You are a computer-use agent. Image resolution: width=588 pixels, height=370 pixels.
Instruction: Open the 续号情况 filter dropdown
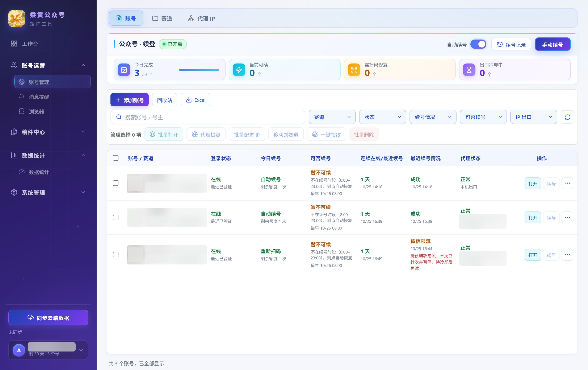pyautogui.click(x=433, y=117)
